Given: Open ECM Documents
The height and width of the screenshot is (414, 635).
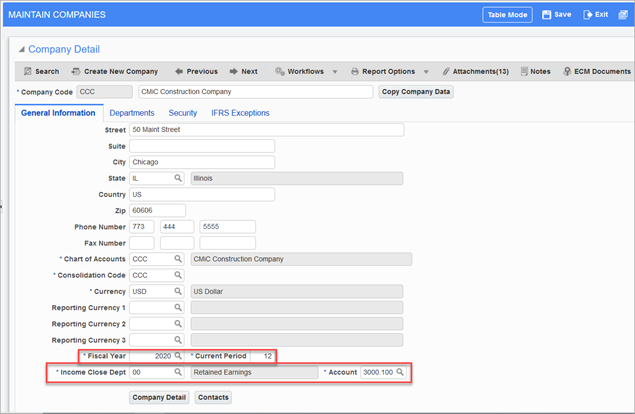Looking at the screenshot, I should click(x=597, y=71).
